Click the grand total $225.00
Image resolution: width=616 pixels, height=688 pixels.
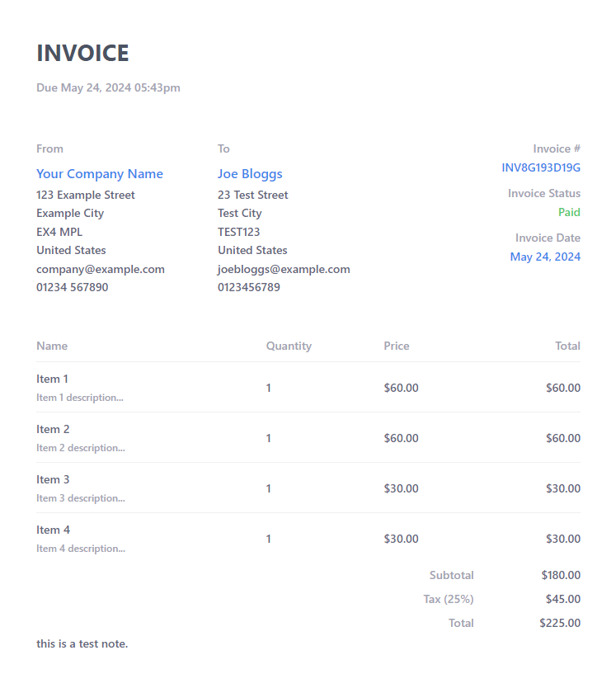(560, 623)
